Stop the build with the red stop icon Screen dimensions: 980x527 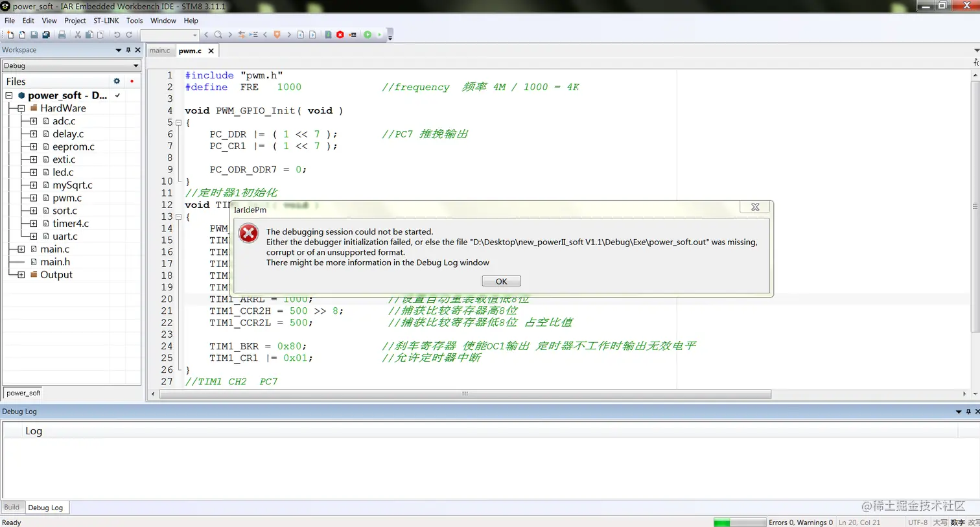340,35
